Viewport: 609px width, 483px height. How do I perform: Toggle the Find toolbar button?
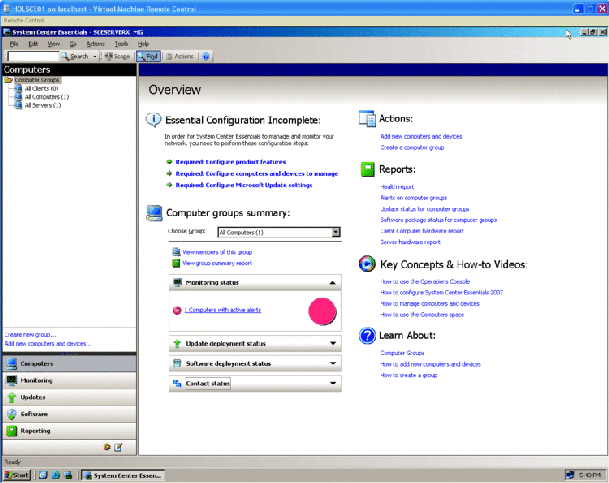(148, 56)
